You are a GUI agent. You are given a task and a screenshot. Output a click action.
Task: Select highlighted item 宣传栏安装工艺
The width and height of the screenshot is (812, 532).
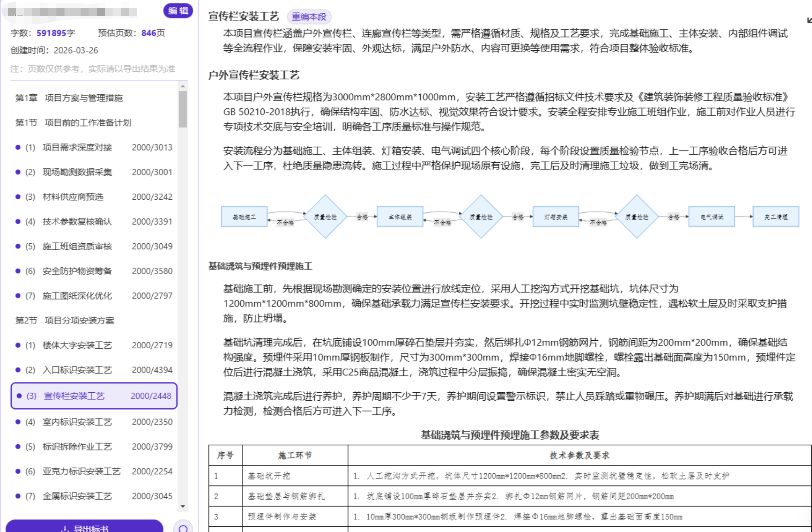94,396
